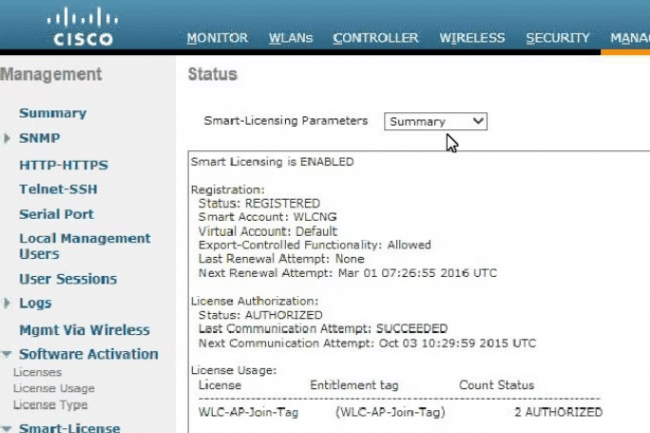Click '(WLC-AP-Join-Tag)' entitlement value

pos(390,412)
